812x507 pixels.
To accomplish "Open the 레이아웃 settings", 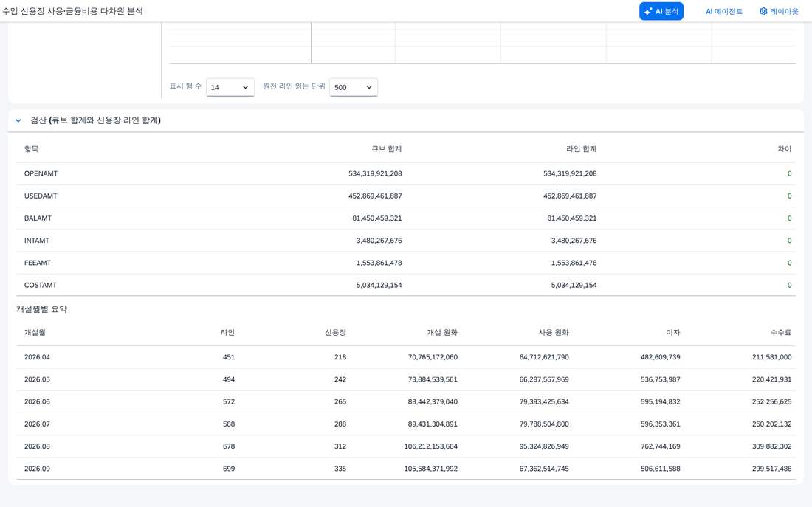I will coord(779,11).
